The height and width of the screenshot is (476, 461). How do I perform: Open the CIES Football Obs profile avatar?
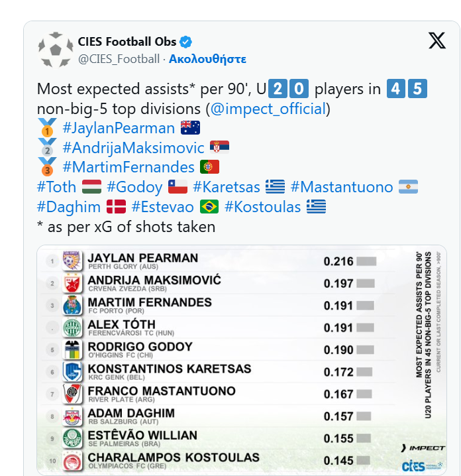(x=56, y=50)
